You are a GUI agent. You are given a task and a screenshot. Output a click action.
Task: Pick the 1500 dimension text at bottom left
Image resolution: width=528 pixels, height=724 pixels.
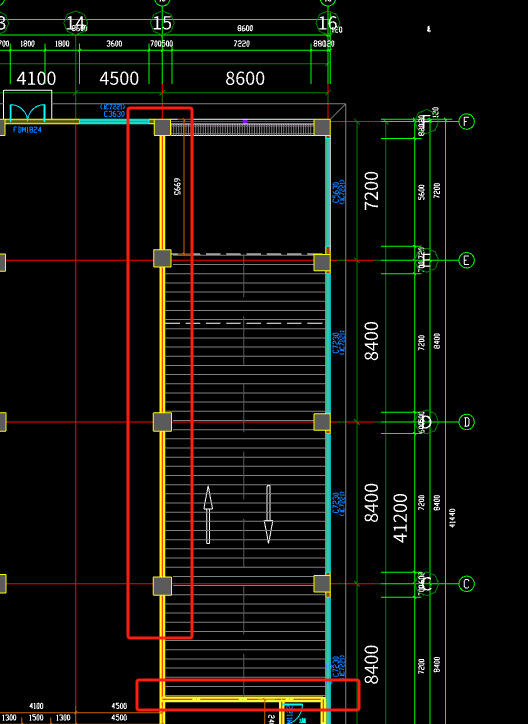coord(36,718)
